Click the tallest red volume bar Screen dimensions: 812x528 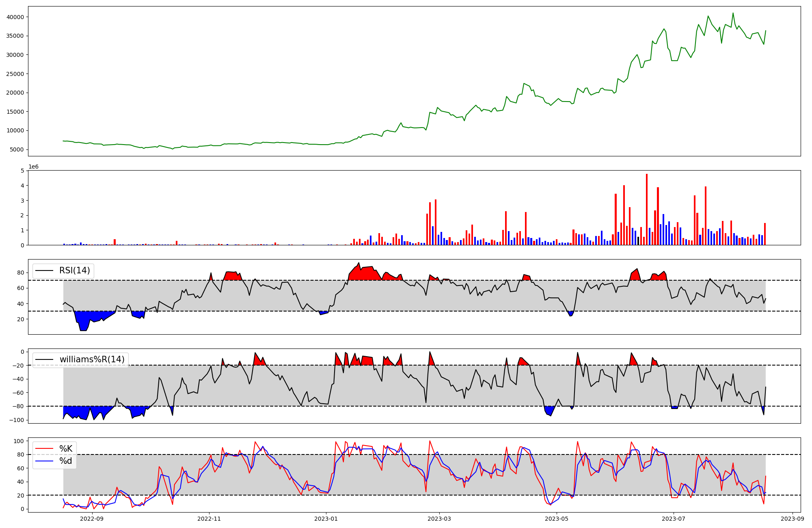pyautogui.click(x=647, y=210)
